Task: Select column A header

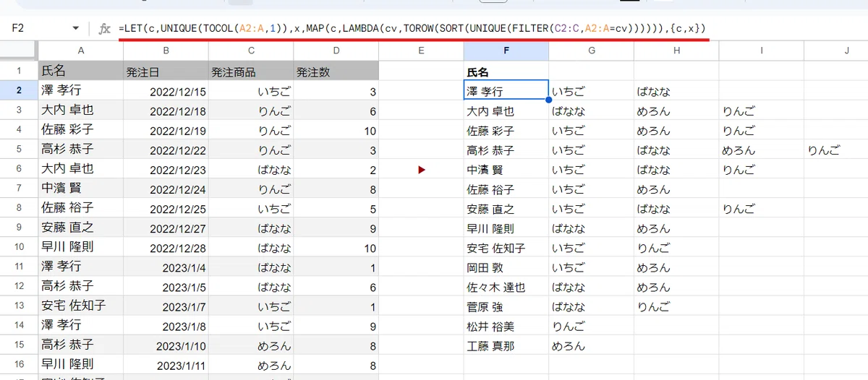Action: click(x=80, y=51)
